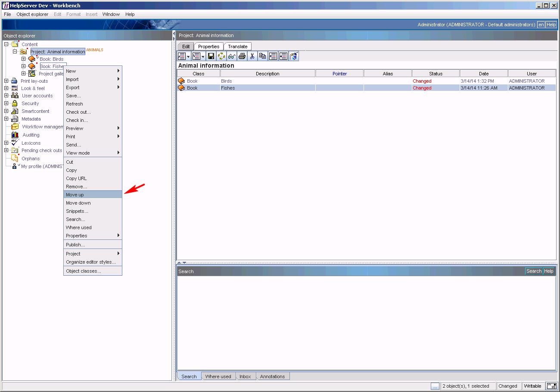Click the Cut scissors toolbar icon

pos(252,56)
